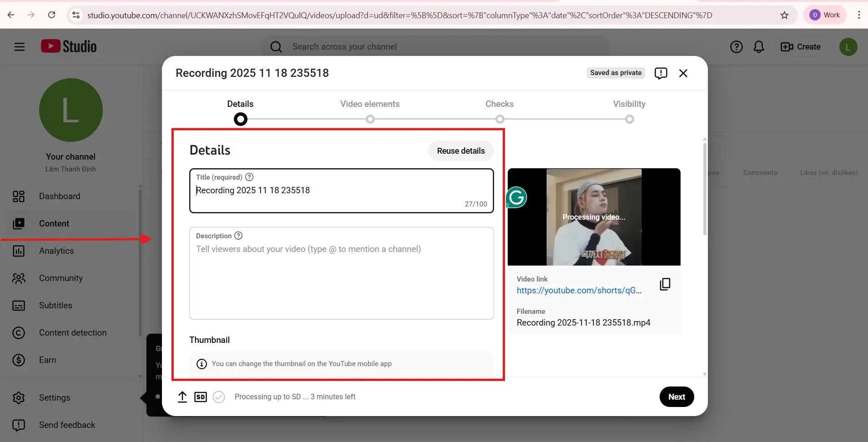Open the notifications bell
This screenshot has width=868, height=442.
click(x=758, y=47)
